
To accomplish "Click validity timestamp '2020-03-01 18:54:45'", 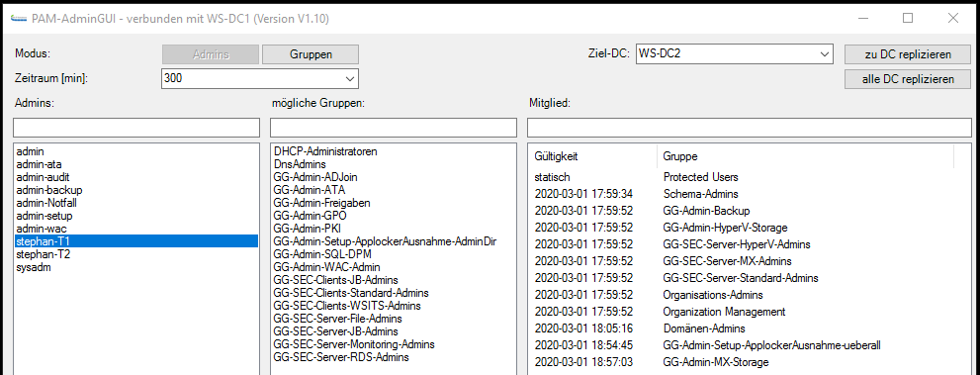I will pos(583,345).
